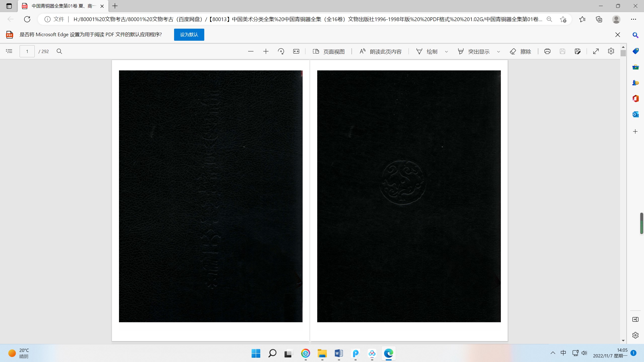Open the clock and calendar flyout
Screen dimensions: 644x362
610,353
